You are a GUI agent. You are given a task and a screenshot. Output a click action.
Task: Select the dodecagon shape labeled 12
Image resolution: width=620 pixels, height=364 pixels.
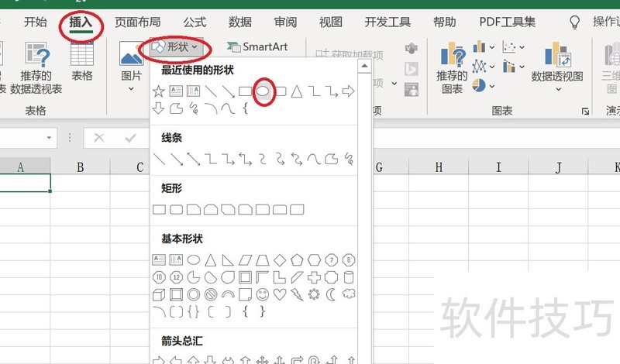pos(177,277)
